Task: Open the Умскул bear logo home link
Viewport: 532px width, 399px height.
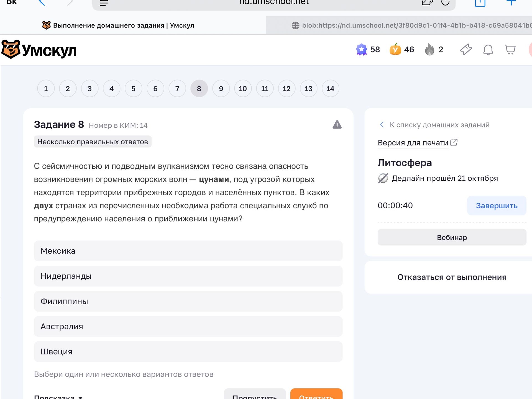Action: coord(39,50)
